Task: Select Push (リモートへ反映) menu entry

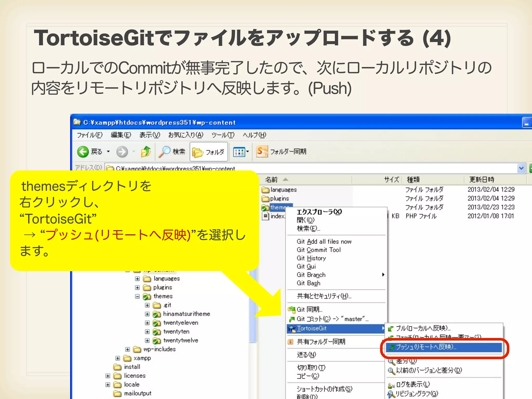Action: click(x=426, y=347)
